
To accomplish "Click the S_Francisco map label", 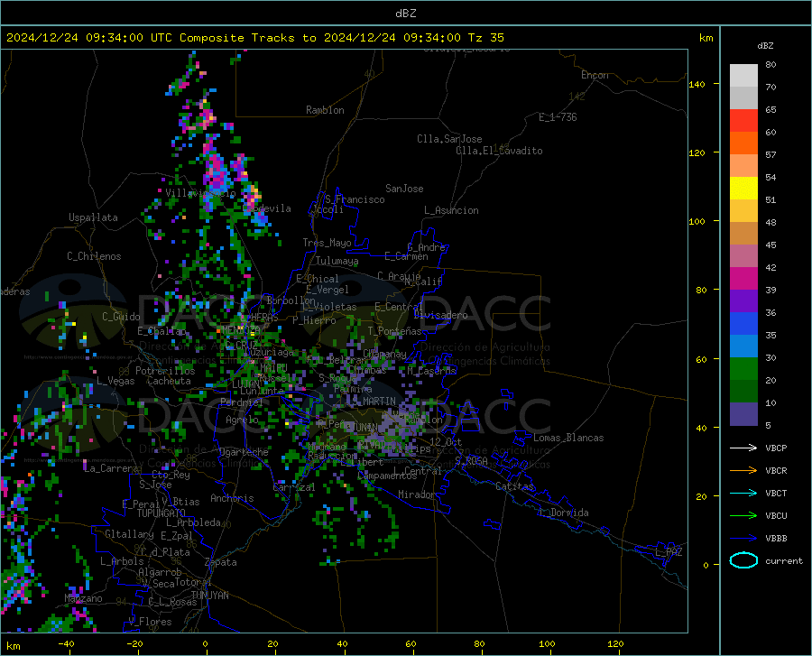I will (x=355, y=199).
